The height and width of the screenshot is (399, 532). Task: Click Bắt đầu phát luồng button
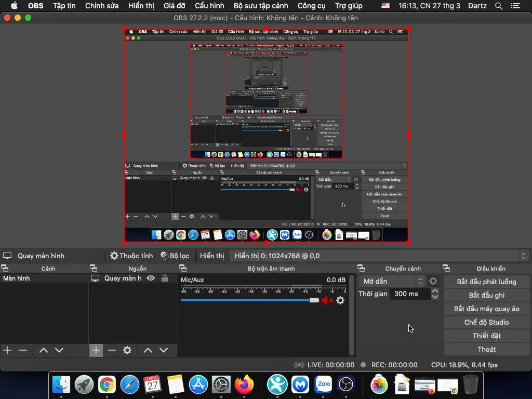tap(486, 282)
